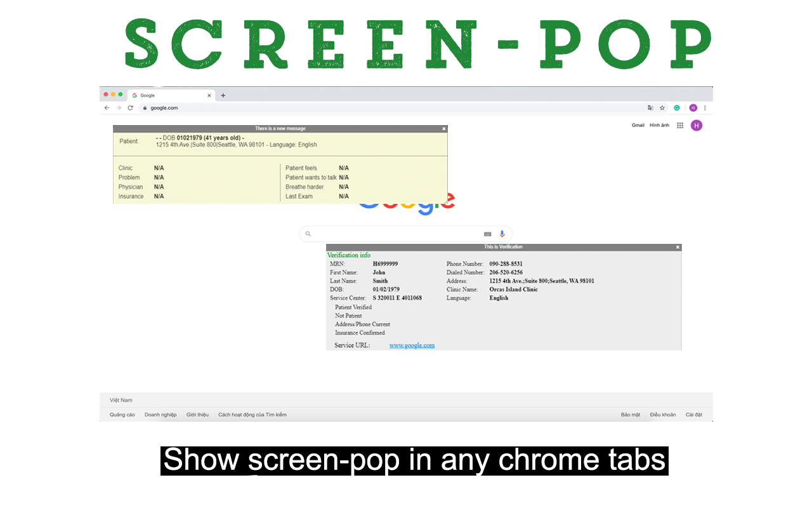Click the translate icon in address bar
812x508 pixels.
coord(650,108)
